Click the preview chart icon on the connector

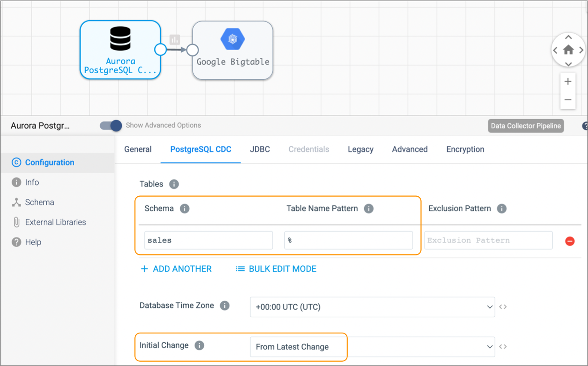[x=174, y=40]
